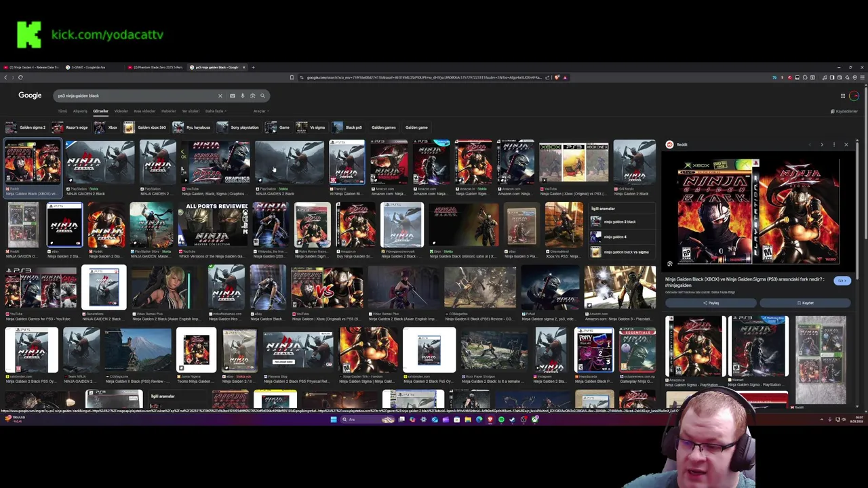Open Google account profile avatar
This screenshot has height=488, width=868.
pos(854,96)
